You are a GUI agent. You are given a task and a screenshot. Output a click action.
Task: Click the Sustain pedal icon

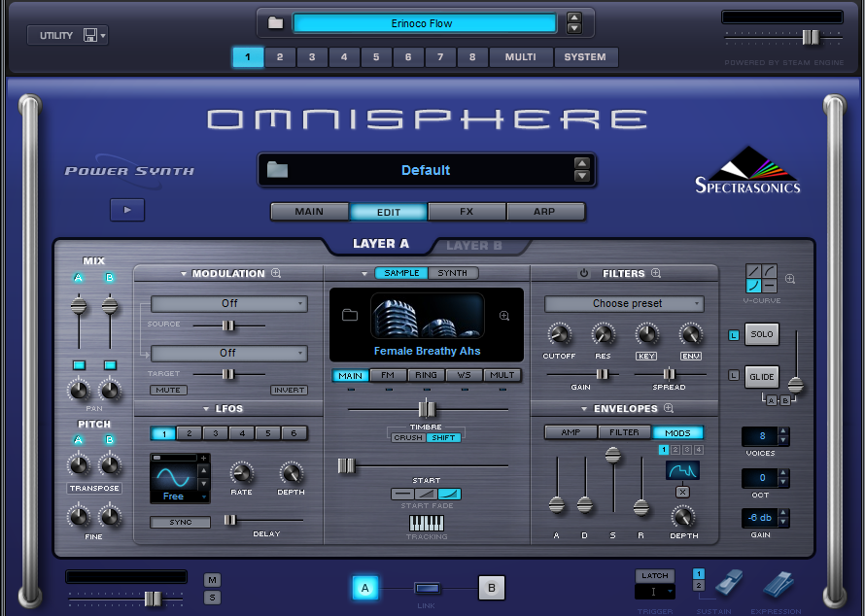pyautogui.click(x=729, y=585)
